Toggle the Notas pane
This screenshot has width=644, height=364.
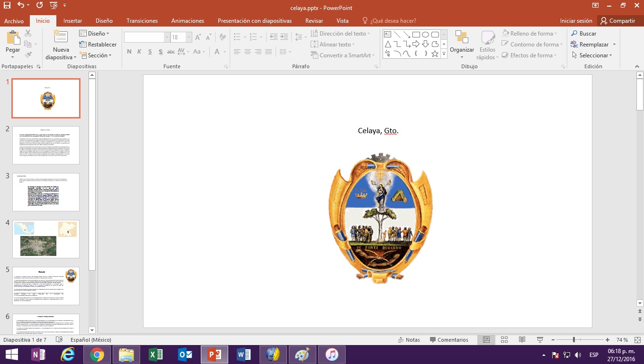(409, 340)
